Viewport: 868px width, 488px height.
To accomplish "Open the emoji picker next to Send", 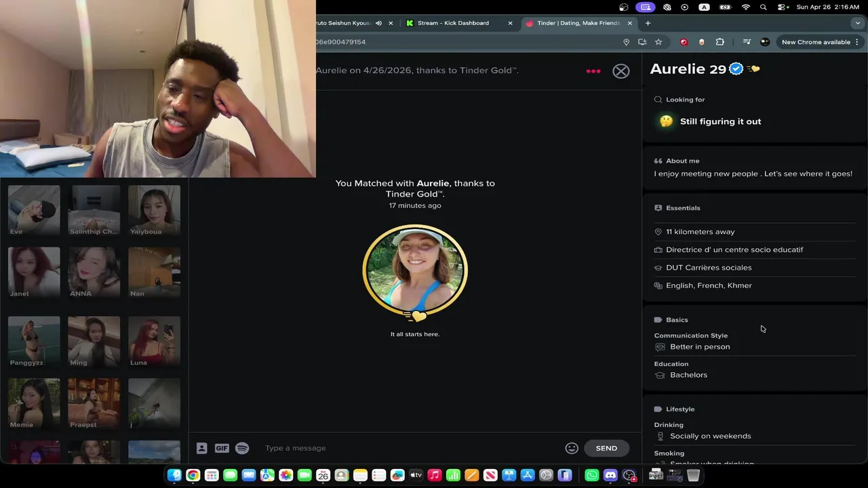I will coord(572,448).
